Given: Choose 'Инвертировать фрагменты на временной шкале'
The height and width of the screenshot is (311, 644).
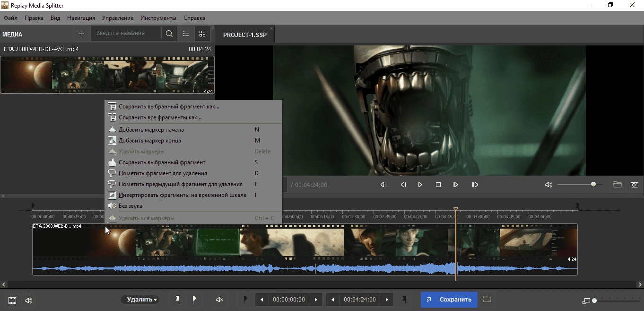Looking at the screenshot, I should pyautogui.click(x=193, y=195).
